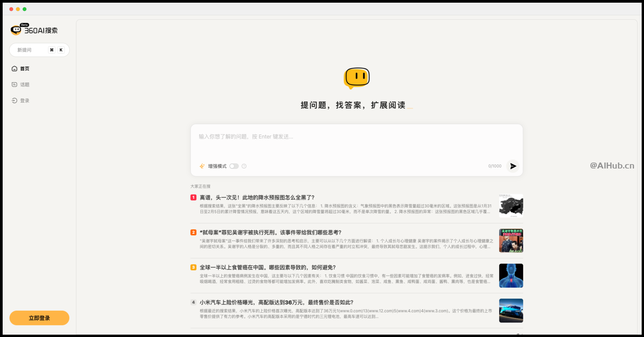This screenshot has height=337, width=644.
Task: Click the rainfall forecast summary text
Action: [346, 209]
